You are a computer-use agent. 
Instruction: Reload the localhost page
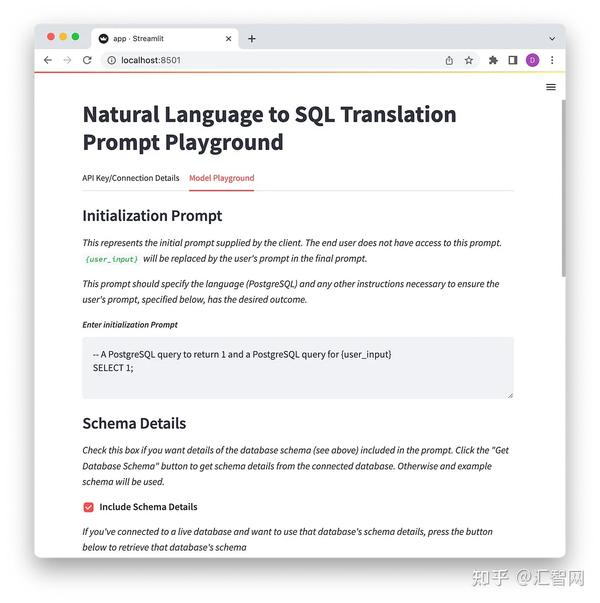pyautogui.click(x=87, y=60)
